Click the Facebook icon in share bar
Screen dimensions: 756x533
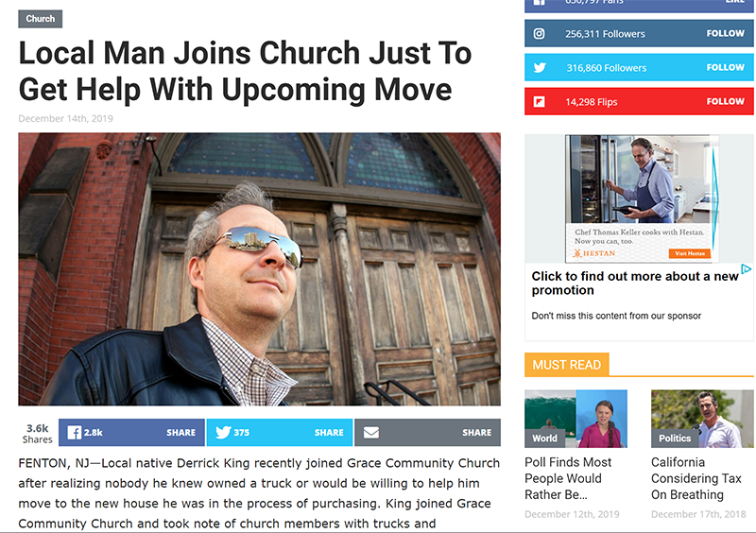74,432
